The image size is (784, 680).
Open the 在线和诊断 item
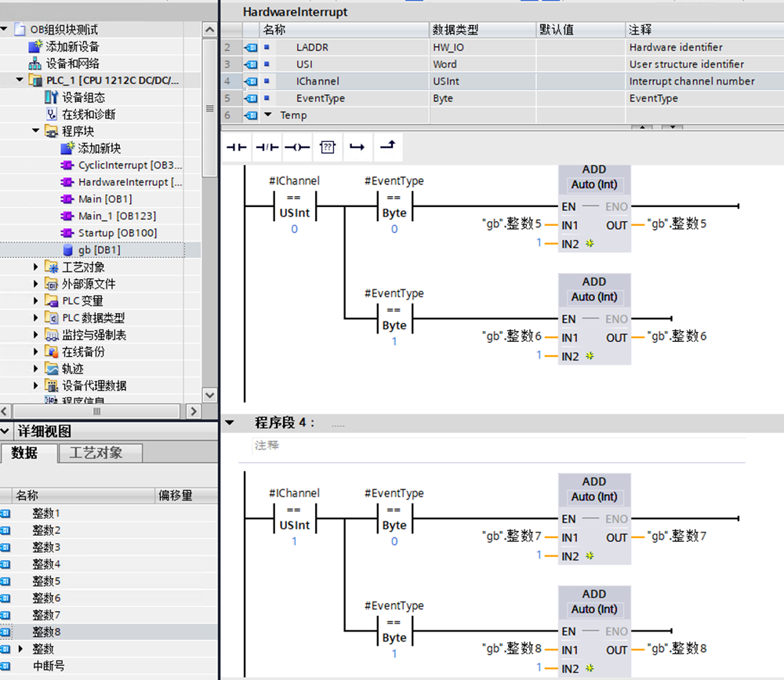pyautogui.click(x=88, y=115)
